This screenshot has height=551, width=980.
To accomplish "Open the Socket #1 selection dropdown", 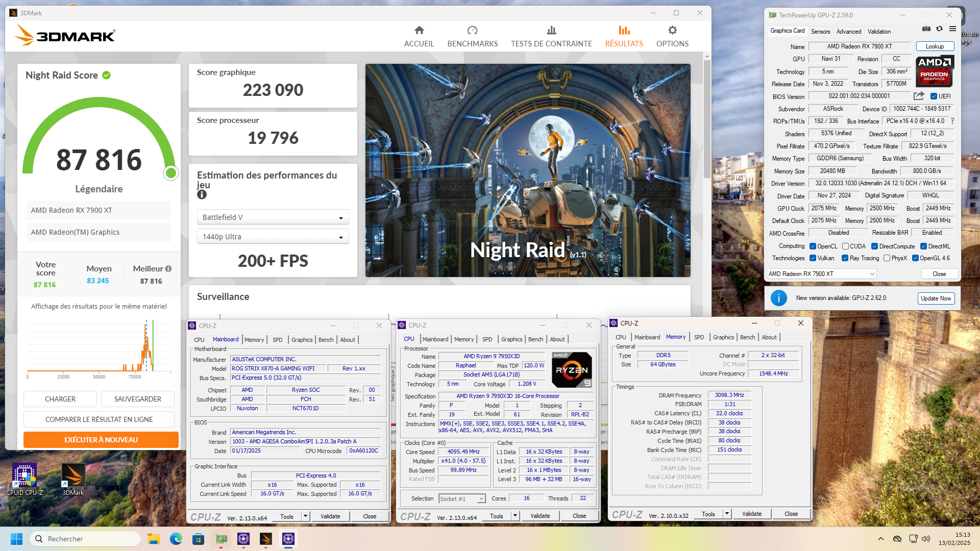I will tap(462, 499).
